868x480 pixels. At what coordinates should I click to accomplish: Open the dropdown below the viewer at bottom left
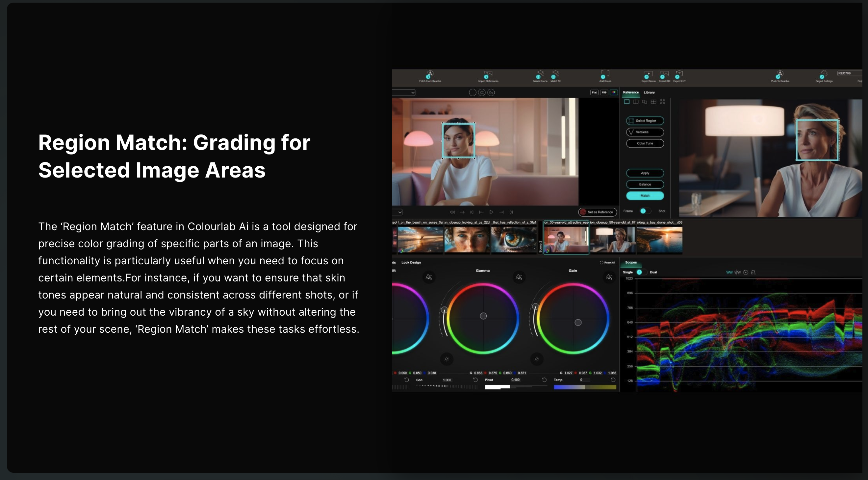(397, 212)
